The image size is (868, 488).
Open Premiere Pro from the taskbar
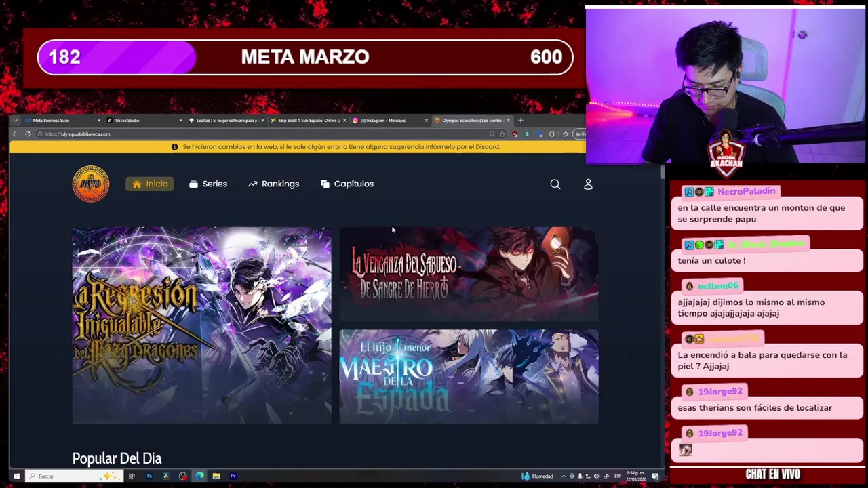tap(233, 476)
